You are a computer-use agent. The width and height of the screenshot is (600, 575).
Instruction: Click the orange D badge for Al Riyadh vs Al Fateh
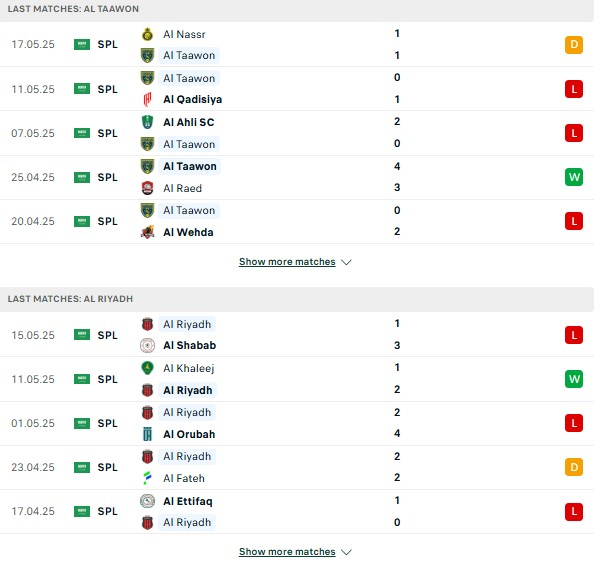pyautogui.click(x=574, y=467)
